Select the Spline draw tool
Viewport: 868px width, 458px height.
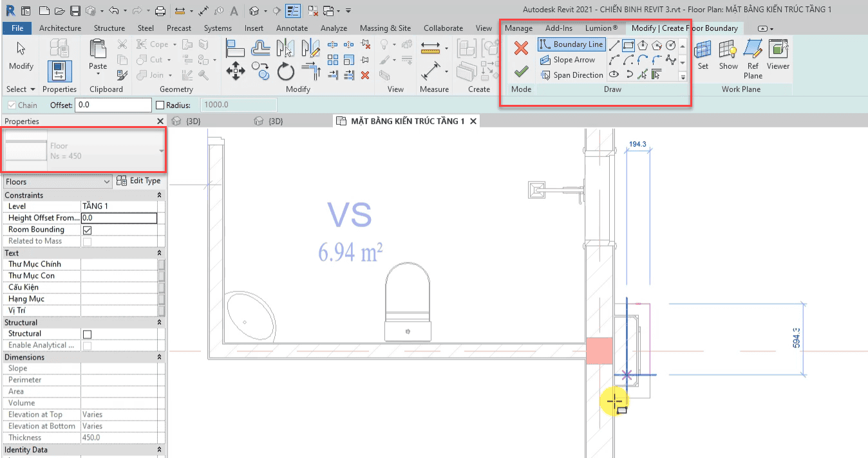(x=671, y=60)
